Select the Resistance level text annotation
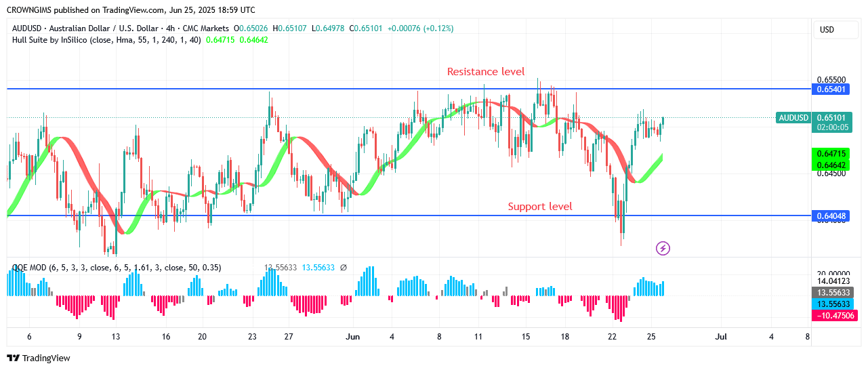The height and width of the screenshot is (370, 868). (x=486, y=72)
